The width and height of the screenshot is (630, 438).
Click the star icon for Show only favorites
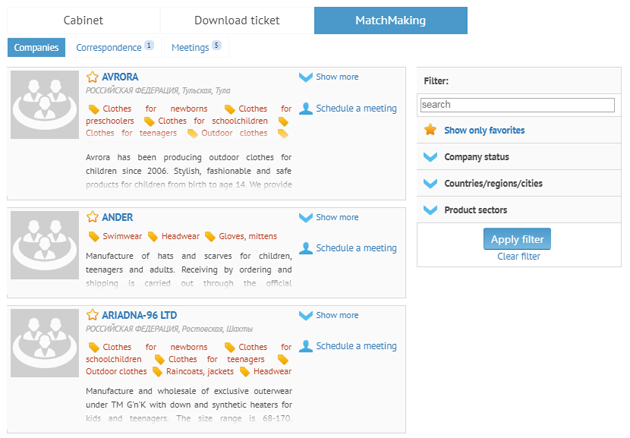430,130
